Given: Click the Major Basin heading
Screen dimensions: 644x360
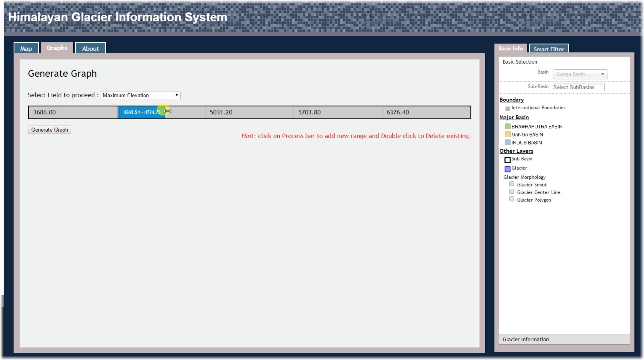Looking at the screenshot, I should point(514,117).
